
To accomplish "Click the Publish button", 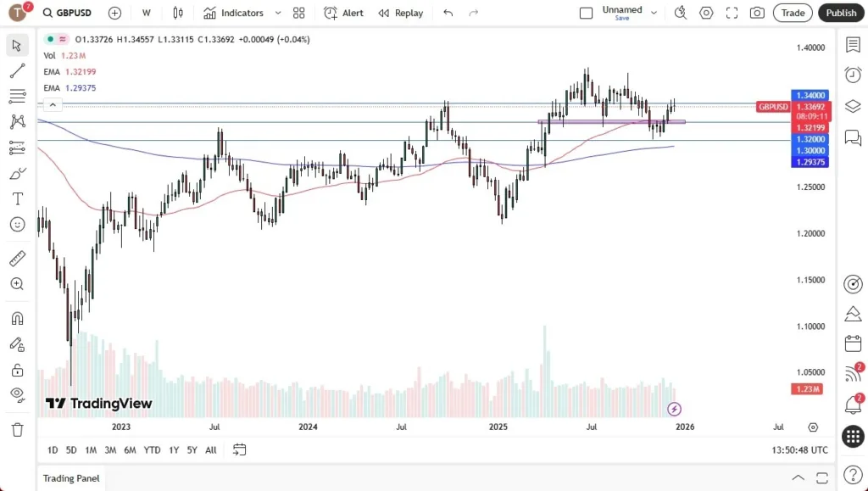I will [840, 13].
